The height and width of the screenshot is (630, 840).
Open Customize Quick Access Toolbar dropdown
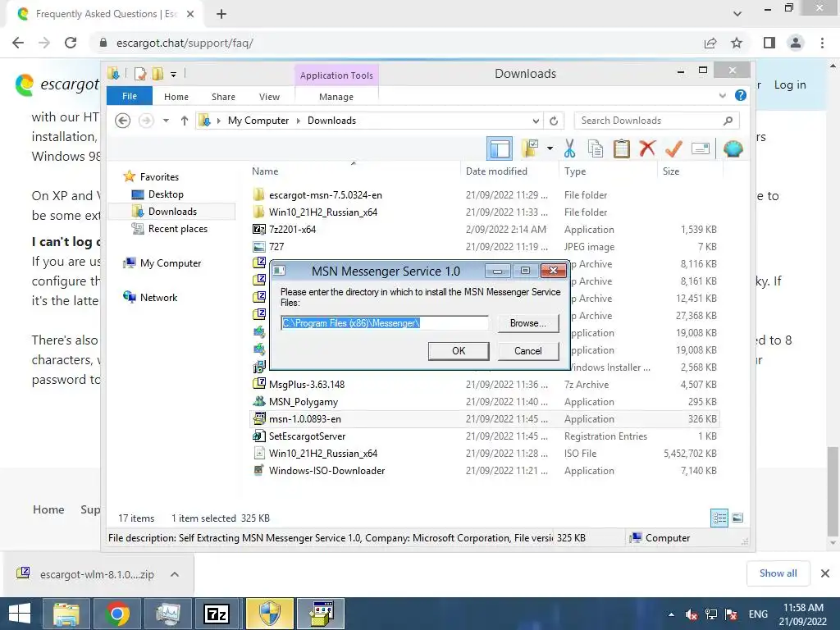point(174,75)
